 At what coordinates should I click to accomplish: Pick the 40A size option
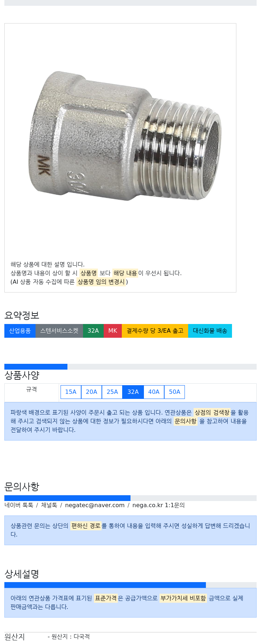point(154,392)
